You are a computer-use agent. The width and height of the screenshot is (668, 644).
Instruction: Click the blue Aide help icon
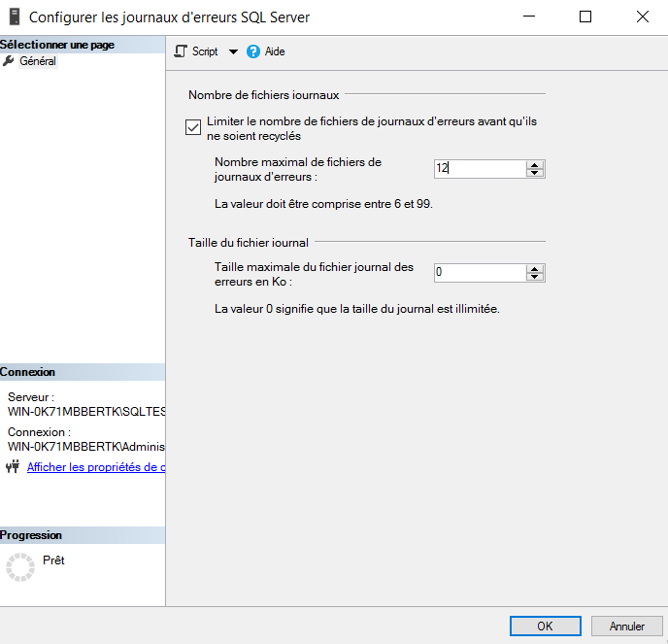253,51
